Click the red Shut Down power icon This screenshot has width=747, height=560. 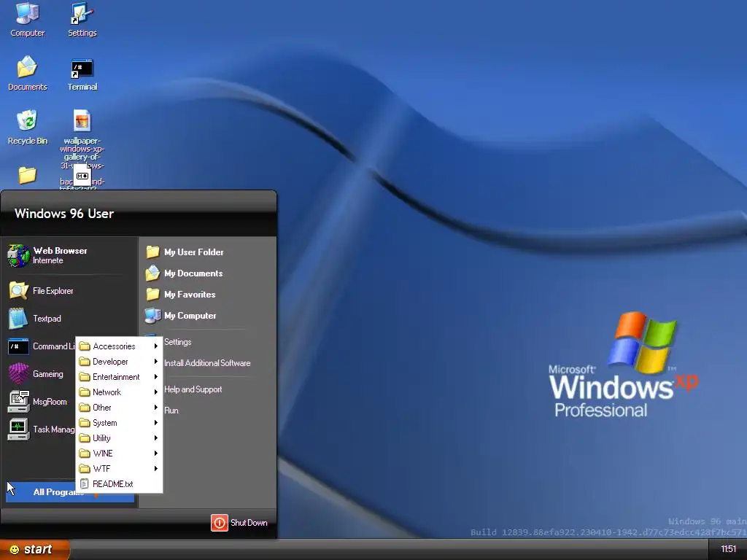pyautogui.click(x=219, y=522)
